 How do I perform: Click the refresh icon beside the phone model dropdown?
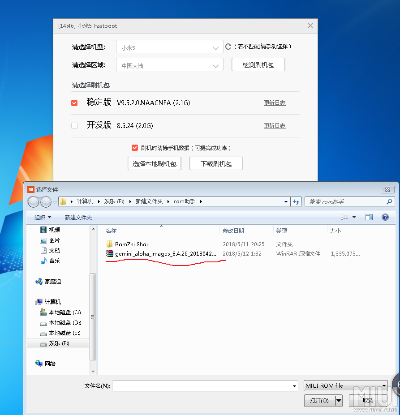click(228, 47)
